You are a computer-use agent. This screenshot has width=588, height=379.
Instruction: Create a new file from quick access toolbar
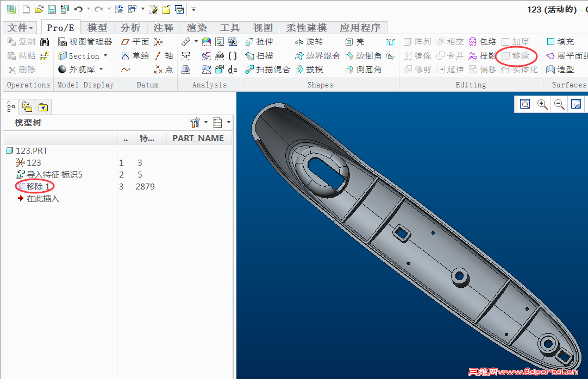[26, 9]
